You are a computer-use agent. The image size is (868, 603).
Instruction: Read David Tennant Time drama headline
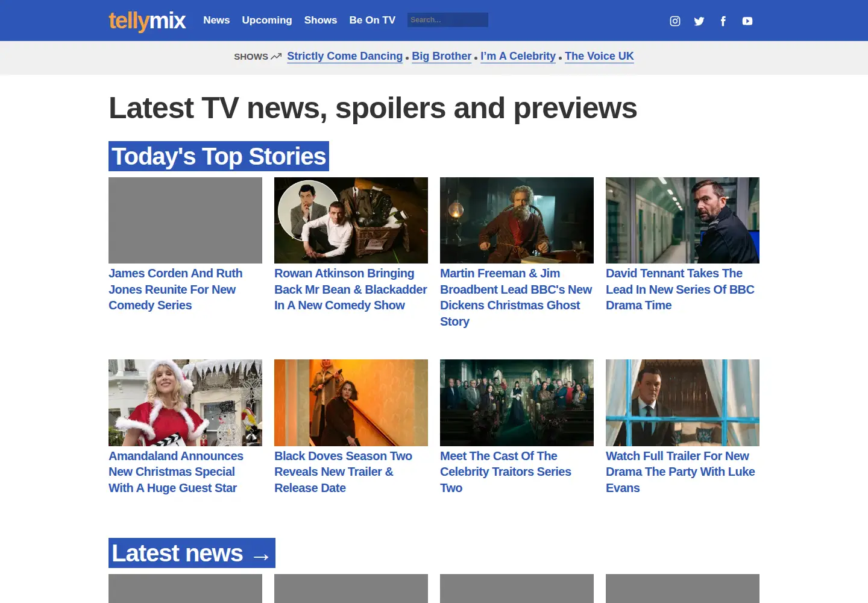pos(680,289)
